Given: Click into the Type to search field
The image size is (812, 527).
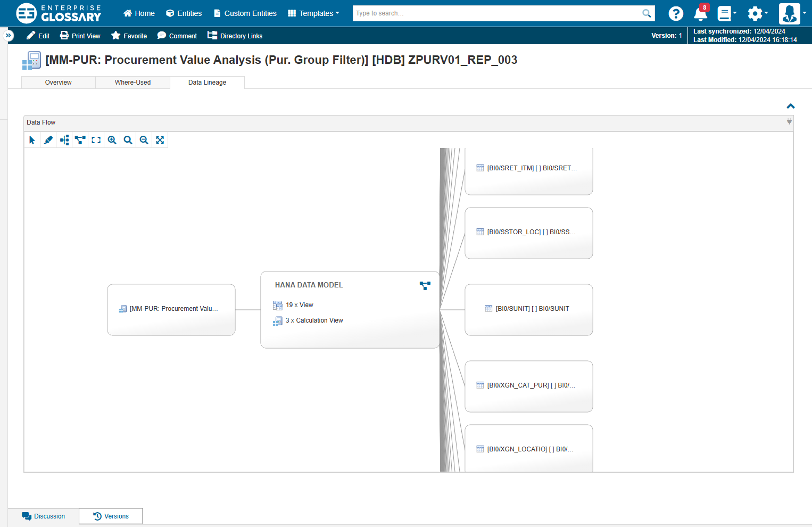Looking at the screenshot, I should pos(497,13).
